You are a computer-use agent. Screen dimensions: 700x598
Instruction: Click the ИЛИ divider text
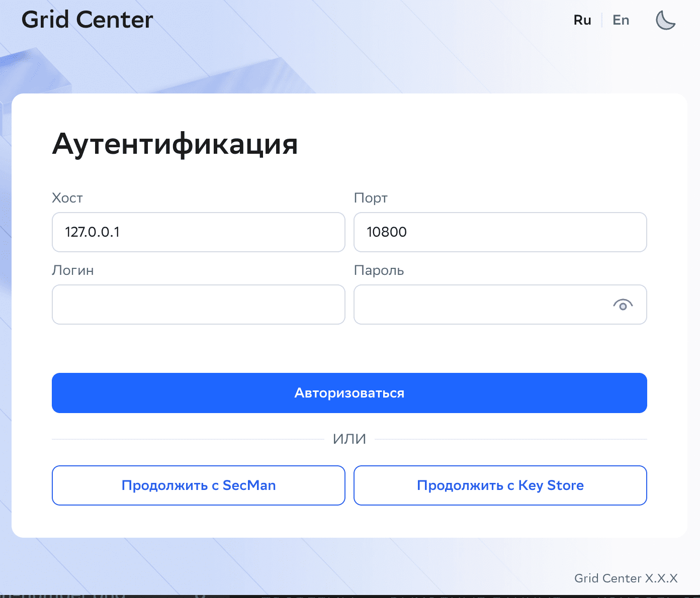pyautogui.click(x=349, y=439)
